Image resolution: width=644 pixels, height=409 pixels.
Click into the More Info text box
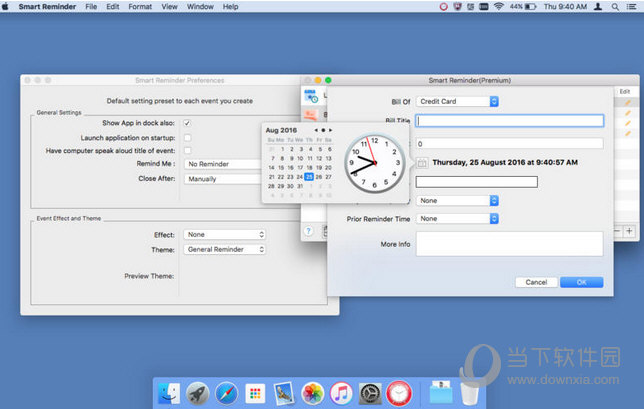click(x=510, y=244)
